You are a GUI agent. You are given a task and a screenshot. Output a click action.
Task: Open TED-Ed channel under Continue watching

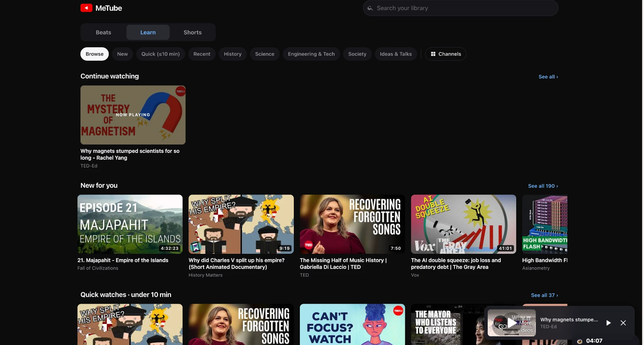[89, 166]
